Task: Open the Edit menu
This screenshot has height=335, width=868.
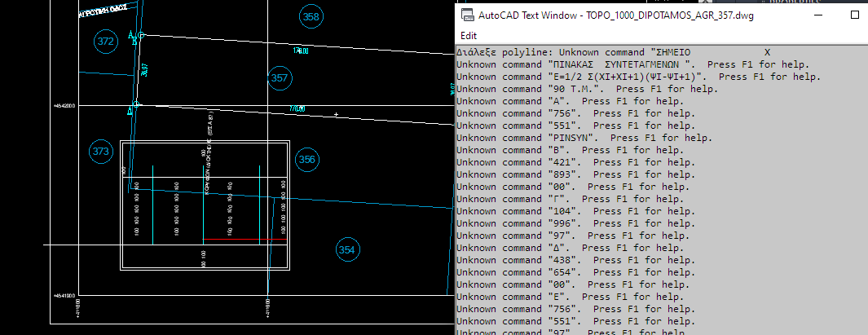Action: coord(469,36)
